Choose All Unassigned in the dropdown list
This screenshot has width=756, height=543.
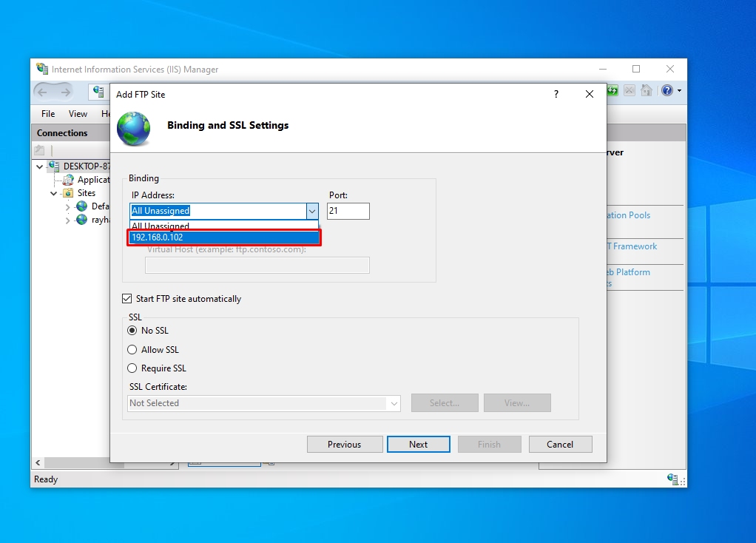[224, 226]
